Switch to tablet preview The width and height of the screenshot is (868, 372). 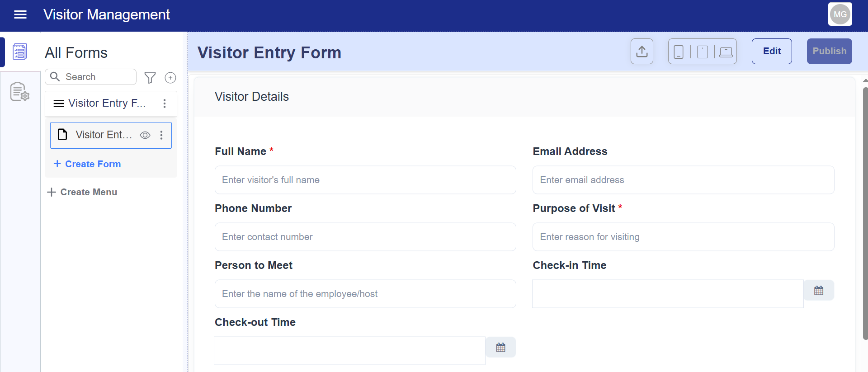(x=703, y=52)
